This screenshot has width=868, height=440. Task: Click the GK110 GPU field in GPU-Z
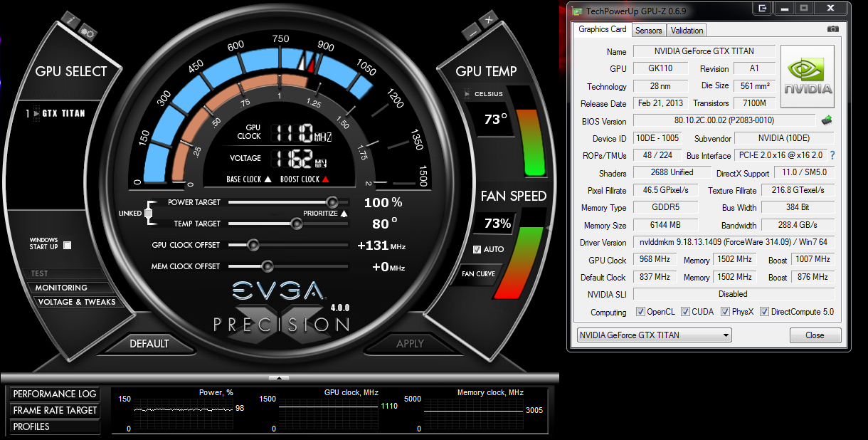pyautogui.click(x=662, y=68)
